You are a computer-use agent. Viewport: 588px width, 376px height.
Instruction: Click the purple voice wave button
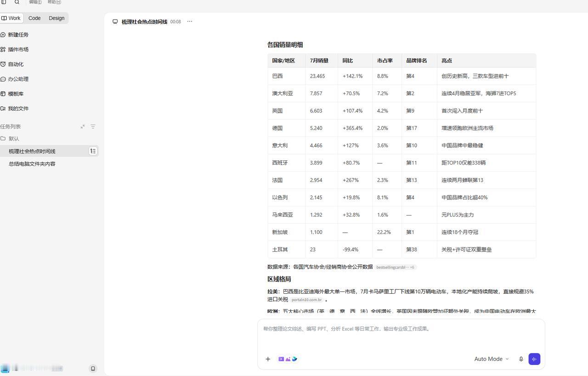point(534,359)
